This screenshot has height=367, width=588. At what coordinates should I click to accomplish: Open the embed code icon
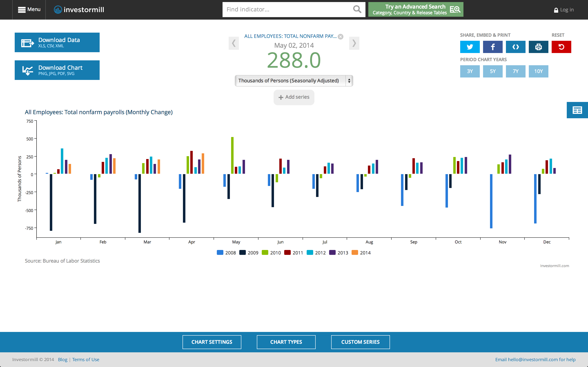coord(515,47)
